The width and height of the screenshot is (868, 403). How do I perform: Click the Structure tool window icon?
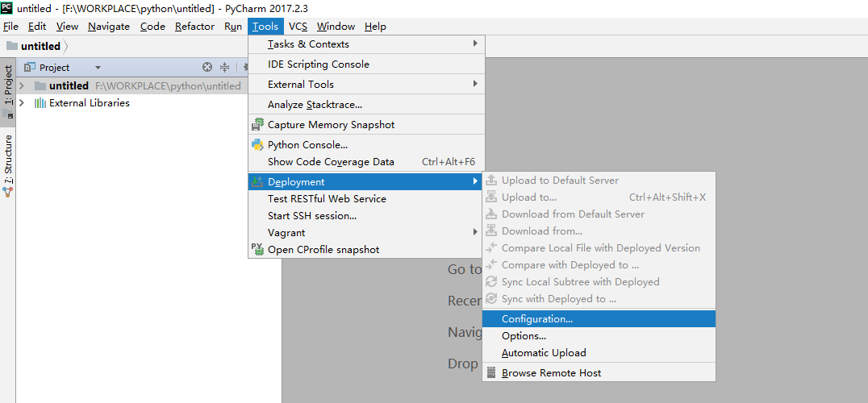[8, 193]
